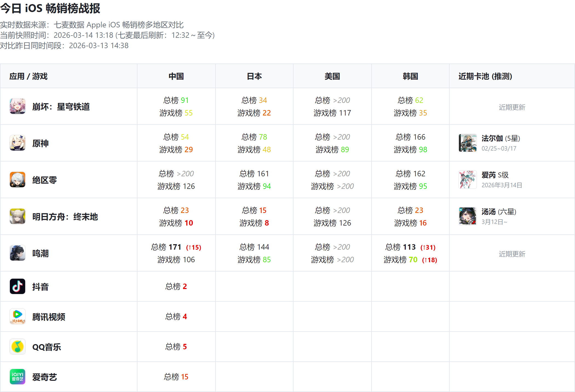
Task: Select the 绝区零 game icon
Action: [18, 180]
